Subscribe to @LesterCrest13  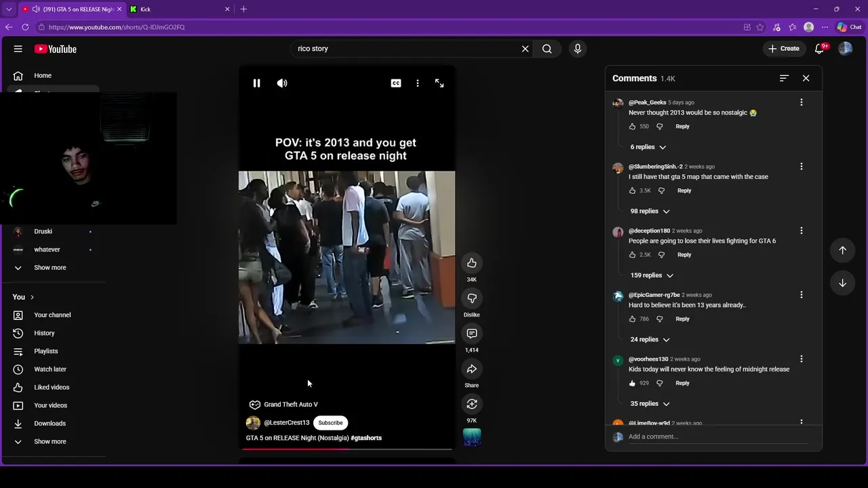(330, 423)
